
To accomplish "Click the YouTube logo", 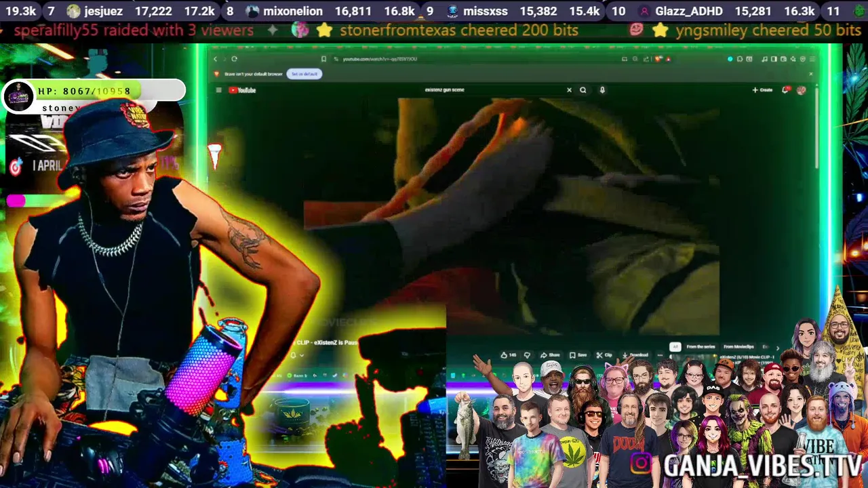I will coord(242,90).
